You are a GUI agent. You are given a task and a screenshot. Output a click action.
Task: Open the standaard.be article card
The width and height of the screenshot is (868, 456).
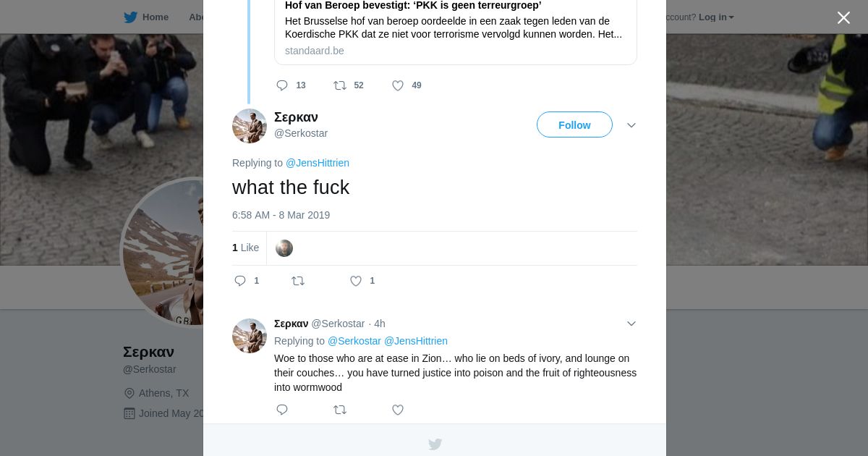click(x=455, y=29)
